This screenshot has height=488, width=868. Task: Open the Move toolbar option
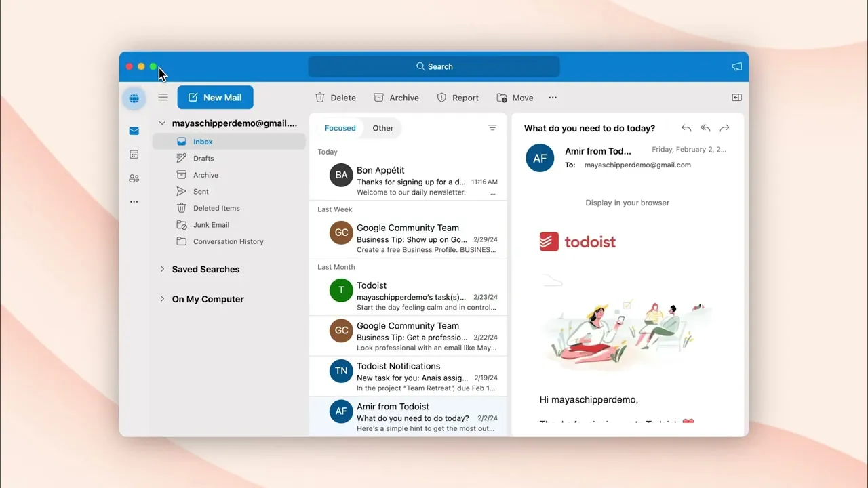[x=515, y=98]
